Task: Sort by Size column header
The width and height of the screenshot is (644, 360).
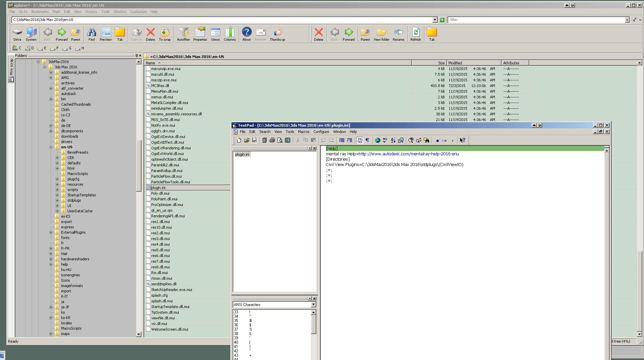Action: click(x=429, y=63)
